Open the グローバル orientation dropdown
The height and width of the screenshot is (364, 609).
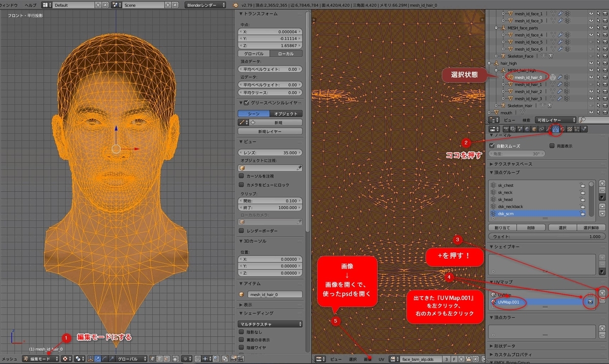pos(131,358)
